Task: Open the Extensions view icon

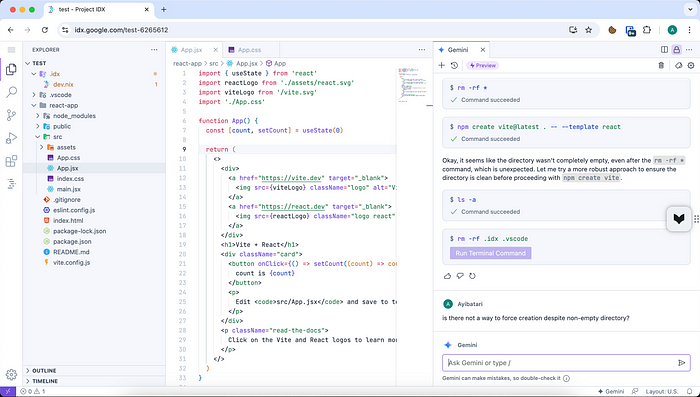Action: [x=12, y=161]
